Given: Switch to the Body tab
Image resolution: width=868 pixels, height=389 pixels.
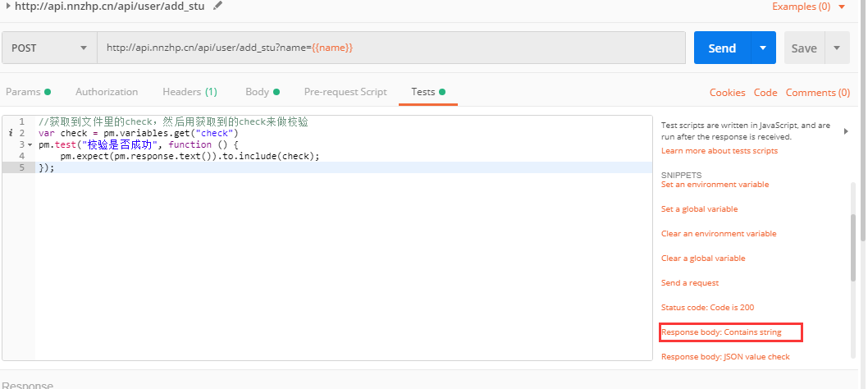Looking at the screenshot, I should click(263, 92).
